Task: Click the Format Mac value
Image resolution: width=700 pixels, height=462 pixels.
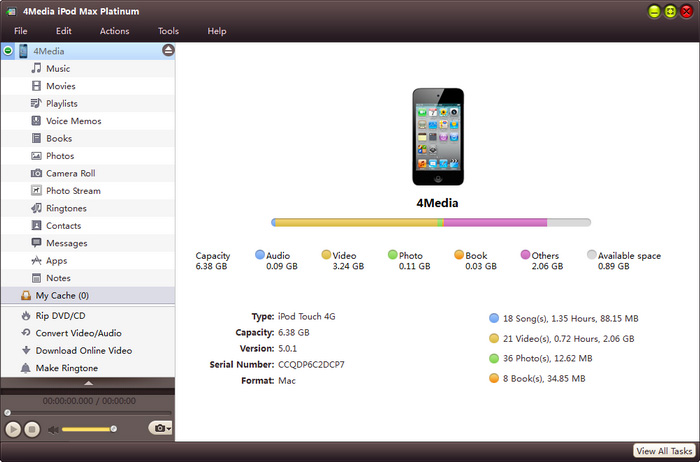Action: point(287,380)
